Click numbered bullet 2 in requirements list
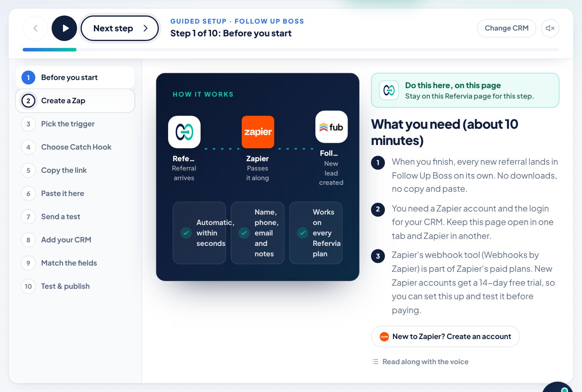Viewport: 582px width, 392px height. [x=378, y=210]
